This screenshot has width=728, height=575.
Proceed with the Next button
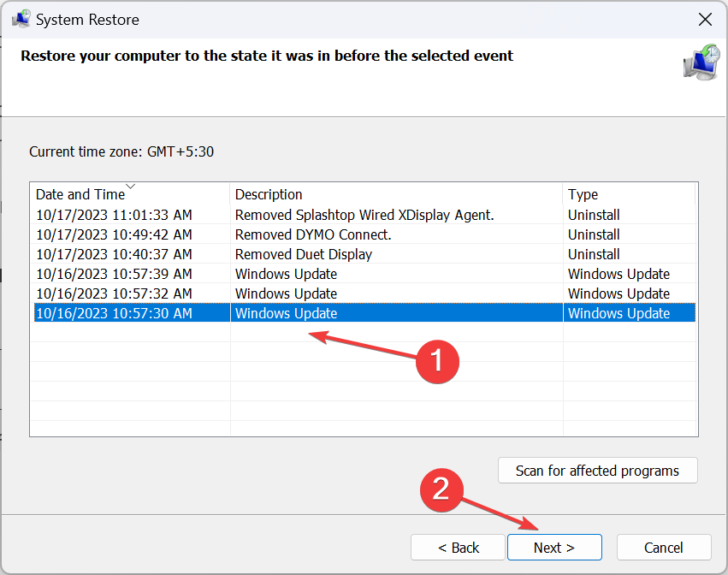(554, 548)
